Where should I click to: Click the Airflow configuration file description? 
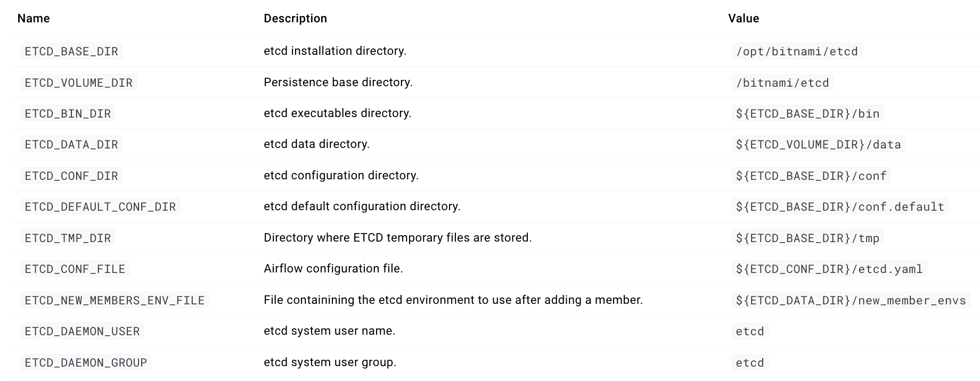[333, 269]
